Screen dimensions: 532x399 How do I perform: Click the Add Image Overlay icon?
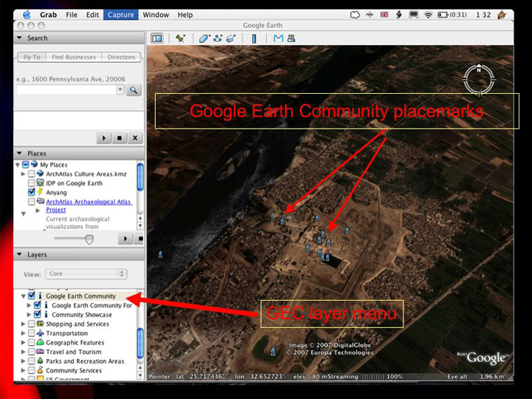pyautogui.click(x=231, y=38)
